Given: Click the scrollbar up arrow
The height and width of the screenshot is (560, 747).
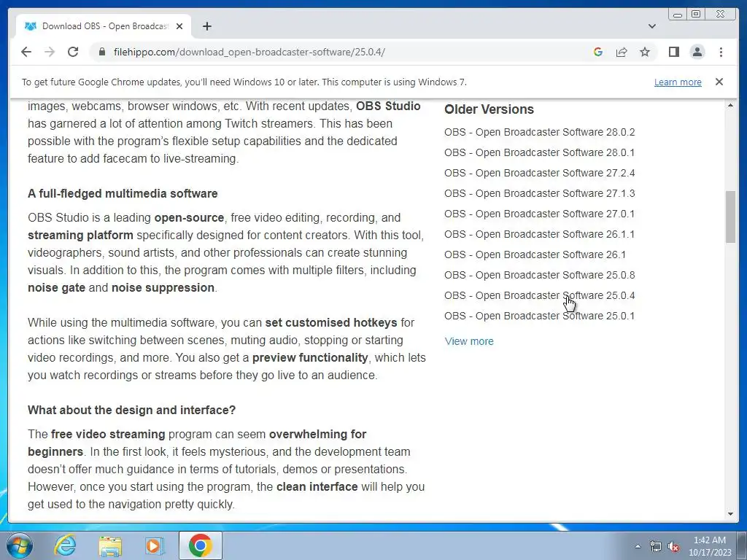Looking at the screenshot, I should coord(730,105).
